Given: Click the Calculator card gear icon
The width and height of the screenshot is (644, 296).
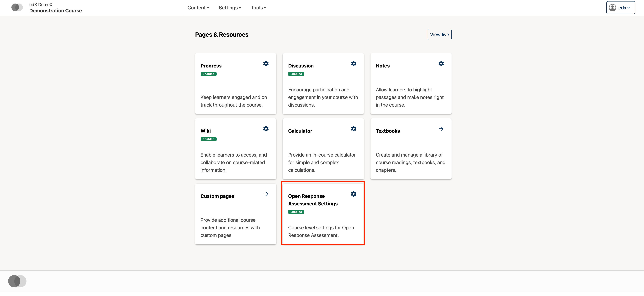Looking at the screenshot, I should click(x=354, y=129).
